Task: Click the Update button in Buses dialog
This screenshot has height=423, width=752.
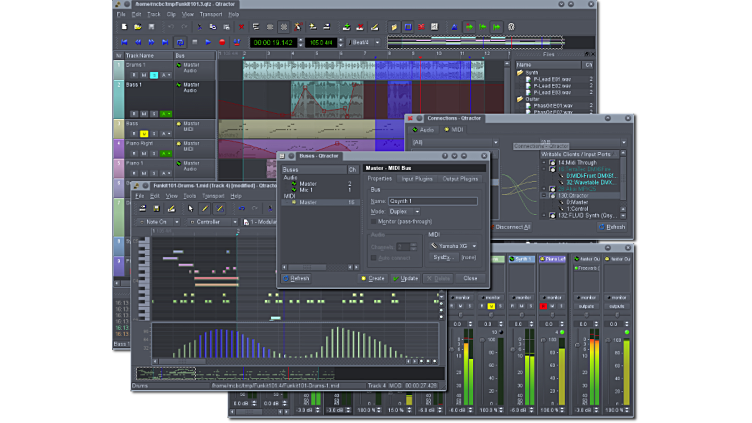Action: click(x=406, y=278)
